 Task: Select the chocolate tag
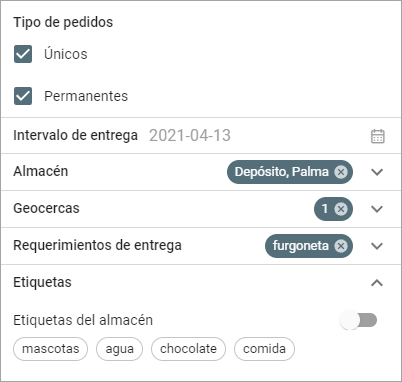coord(188,349)
